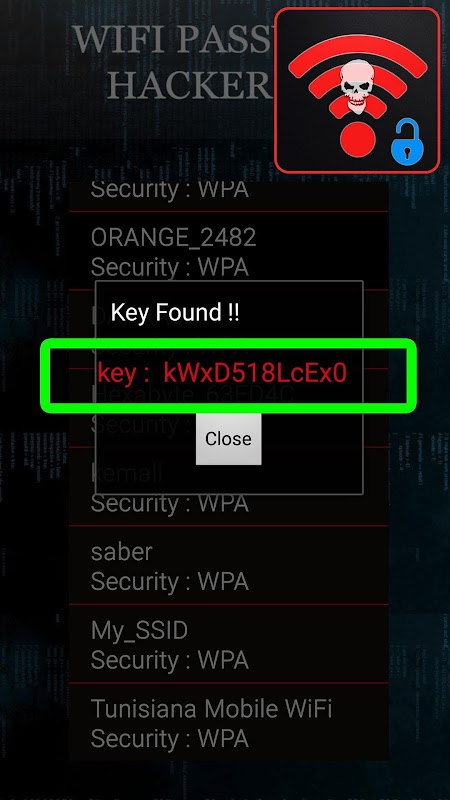Click Security : WPA under kemall
The height and width of the screenshot is (800, 450).
(169, 503)
